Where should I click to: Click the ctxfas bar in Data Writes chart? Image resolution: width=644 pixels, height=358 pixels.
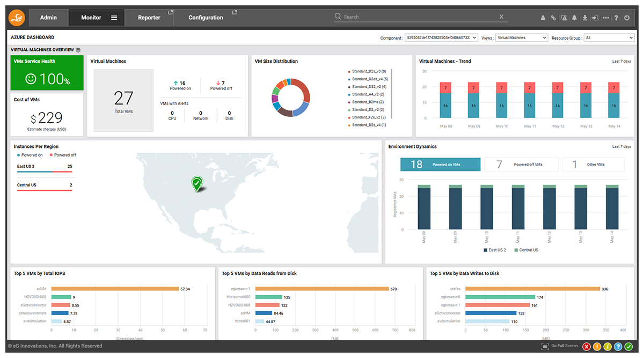point(532,289)
